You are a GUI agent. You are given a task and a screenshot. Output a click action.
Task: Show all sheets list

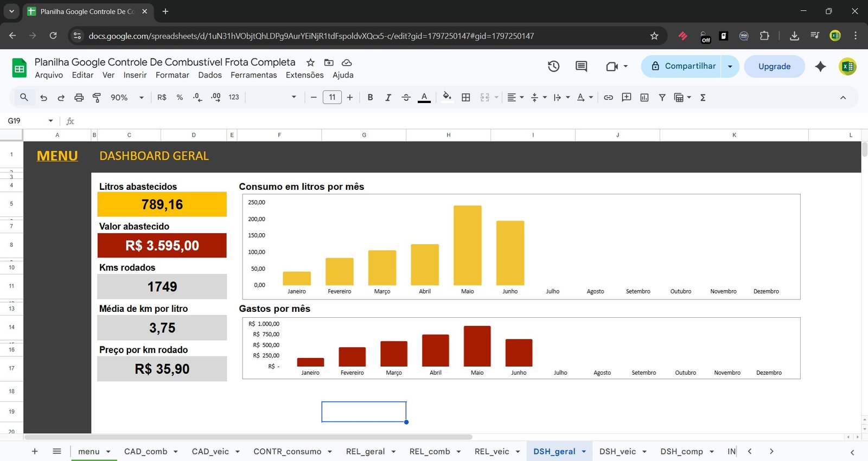(x=57, y=451)
